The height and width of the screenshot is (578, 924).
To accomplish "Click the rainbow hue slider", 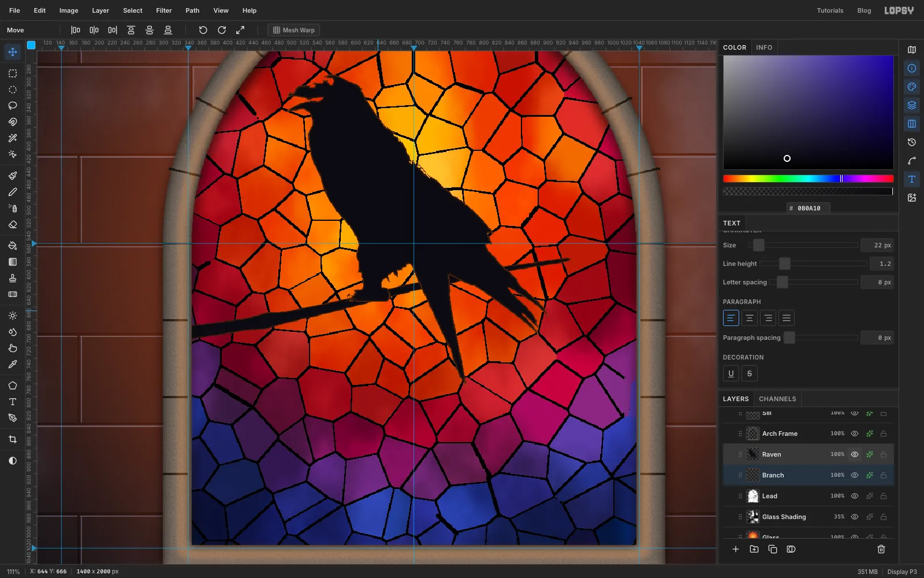I will pyautogui.click(x=808, y=179).
